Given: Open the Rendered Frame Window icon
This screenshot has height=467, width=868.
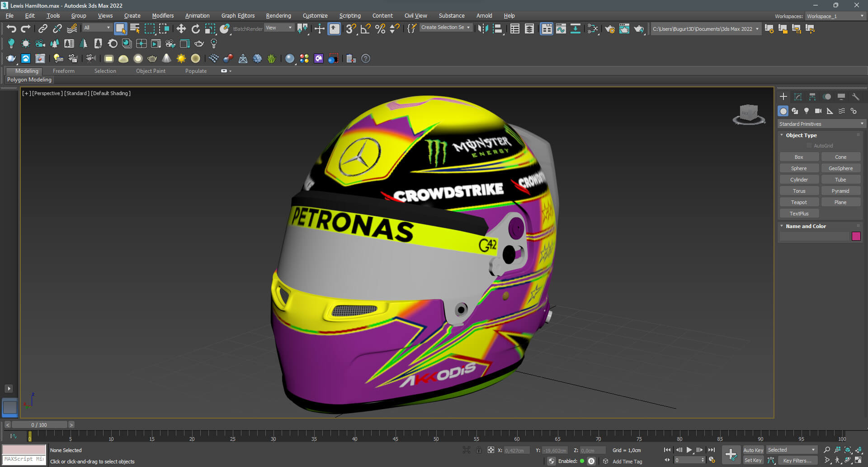Looking at the screenshot, I should click(x=624, y=29).
